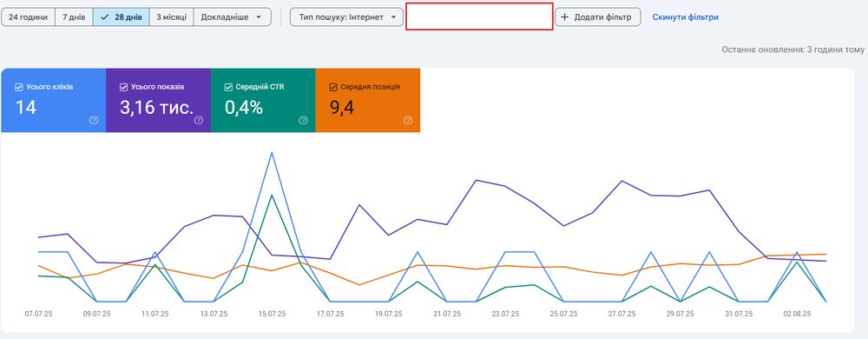868x339 pixels.
Task: Open help icon on Середній CTR card
Action: pos(303,120)
